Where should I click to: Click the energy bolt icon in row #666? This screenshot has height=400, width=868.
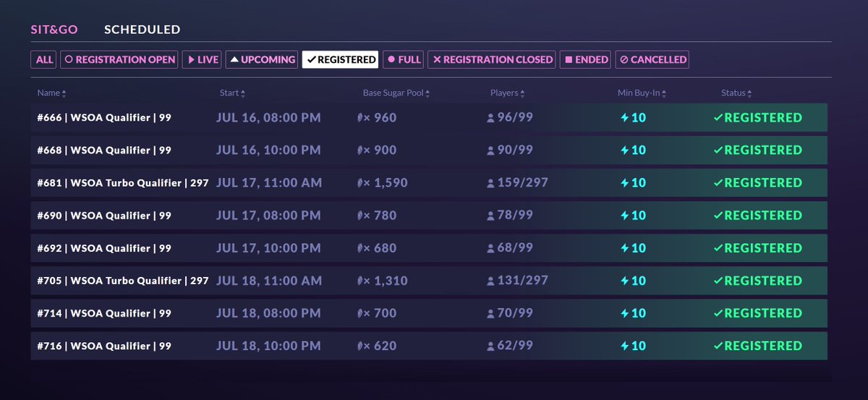pyautogui.click(x=625, y=117)
